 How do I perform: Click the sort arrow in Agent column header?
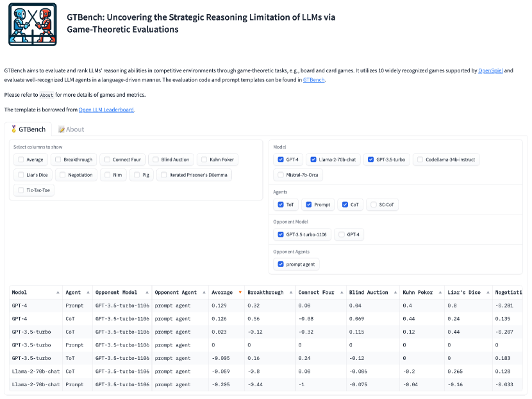pos(87,293)
